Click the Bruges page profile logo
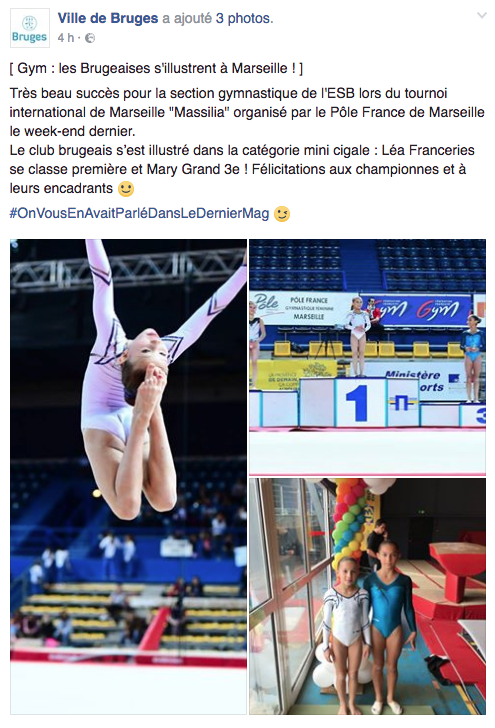This screenshot has width=495, height=728. (x=30, y=28)
